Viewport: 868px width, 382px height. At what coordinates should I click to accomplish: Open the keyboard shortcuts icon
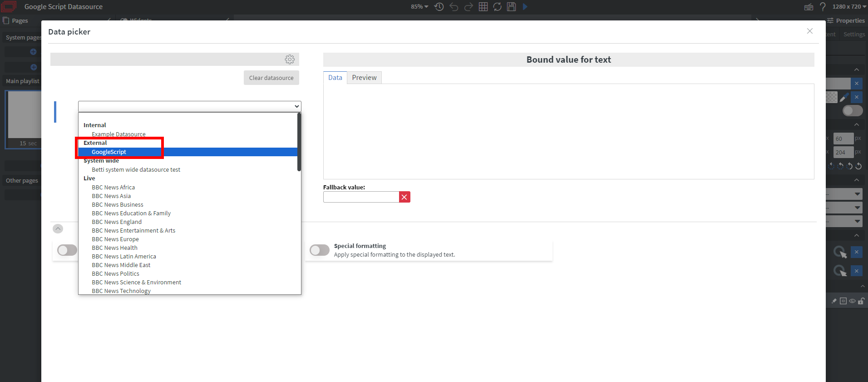[x=809, y=7]
